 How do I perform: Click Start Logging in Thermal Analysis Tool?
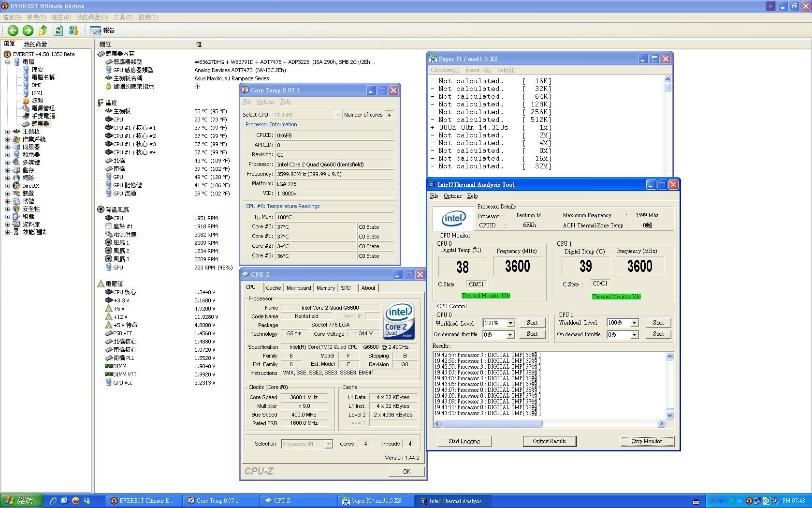(464, 441)
